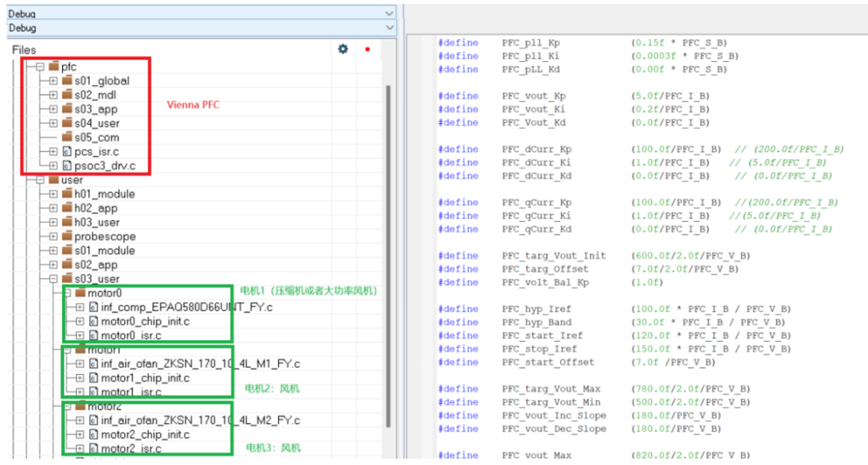
Task: Click PFC_dCurr_Kp macro name
Action: 537,149
